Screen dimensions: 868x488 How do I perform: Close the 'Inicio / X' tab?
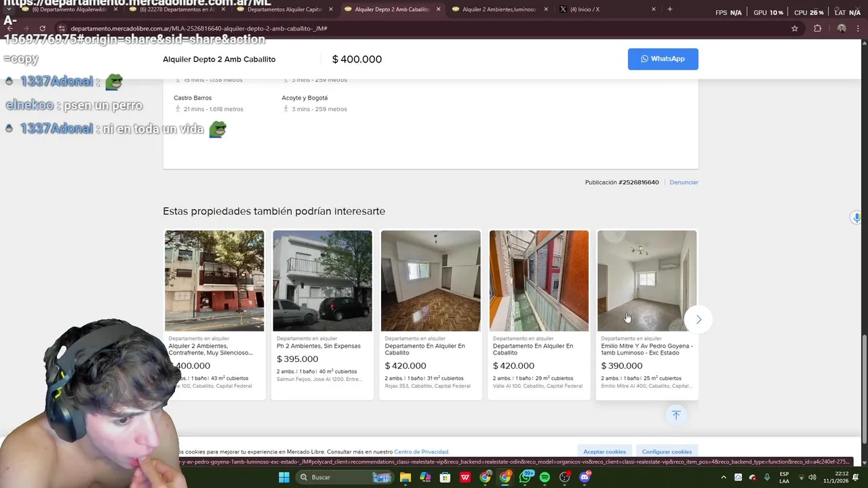point(654,9)
